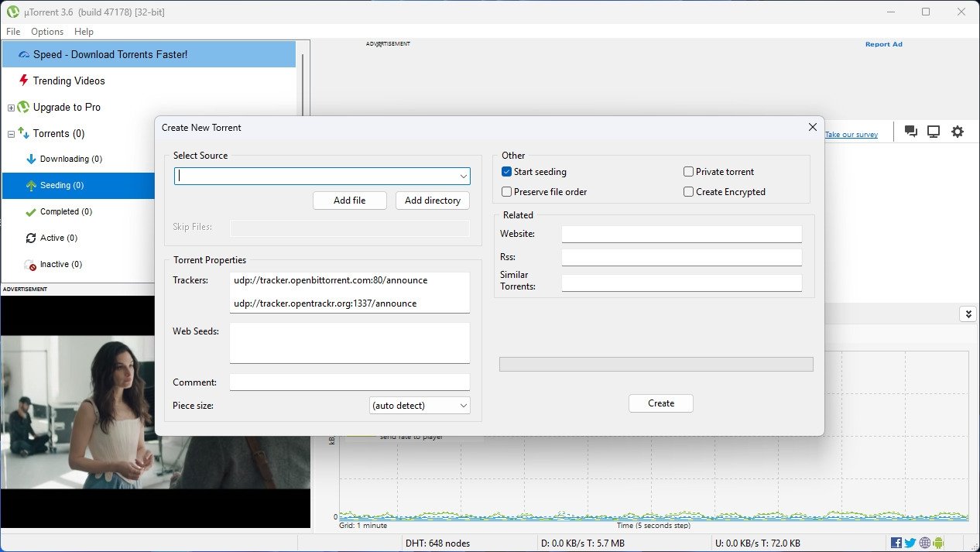
Task: Enable Create Encrypted checkbox
Action: pos(688,192)
